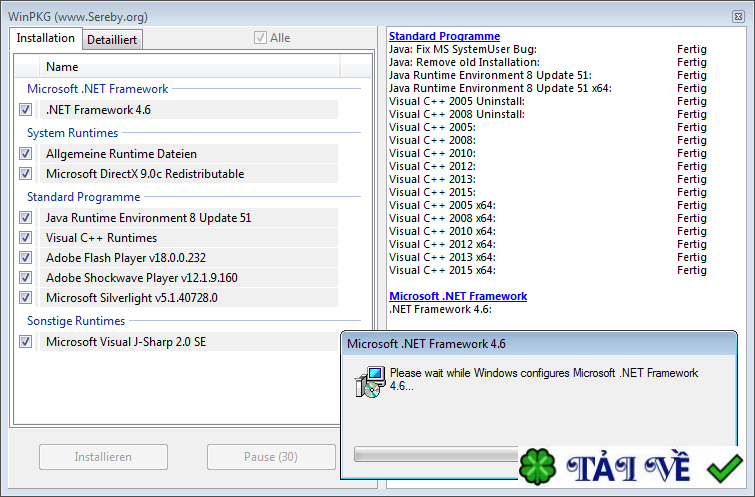755x497 pixels.
Task: Click the Name column header
Action: (x=190, y=66)
